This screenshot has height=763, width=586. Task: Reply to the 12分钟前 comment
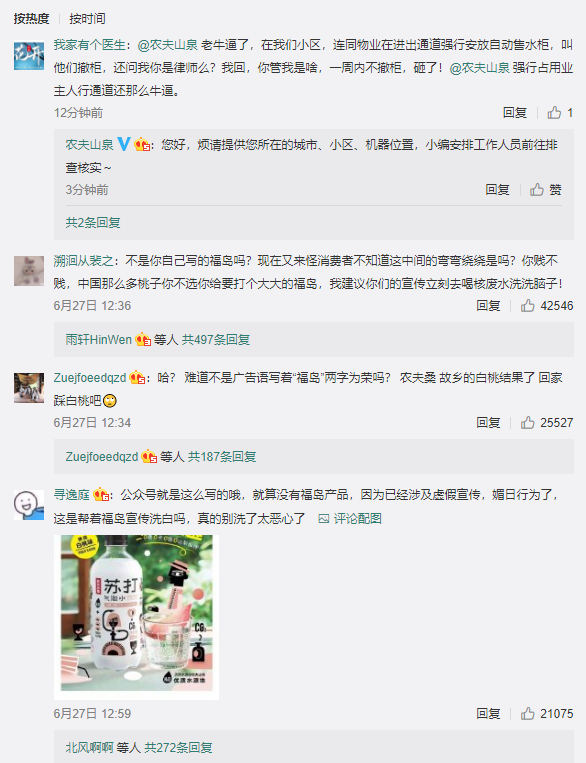(x=515, y=113)
